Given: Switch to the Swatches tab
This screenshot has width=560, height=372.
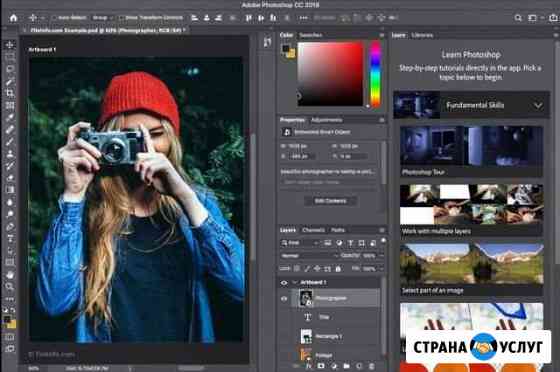Looking at the screenshot, I should 310,35.
